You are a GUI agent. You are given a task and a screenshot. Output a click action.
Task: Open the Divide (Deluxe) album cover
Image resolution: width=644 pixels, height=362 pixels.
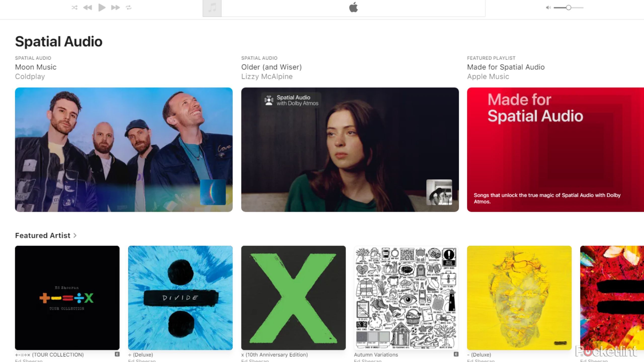[x=180, y=298]
